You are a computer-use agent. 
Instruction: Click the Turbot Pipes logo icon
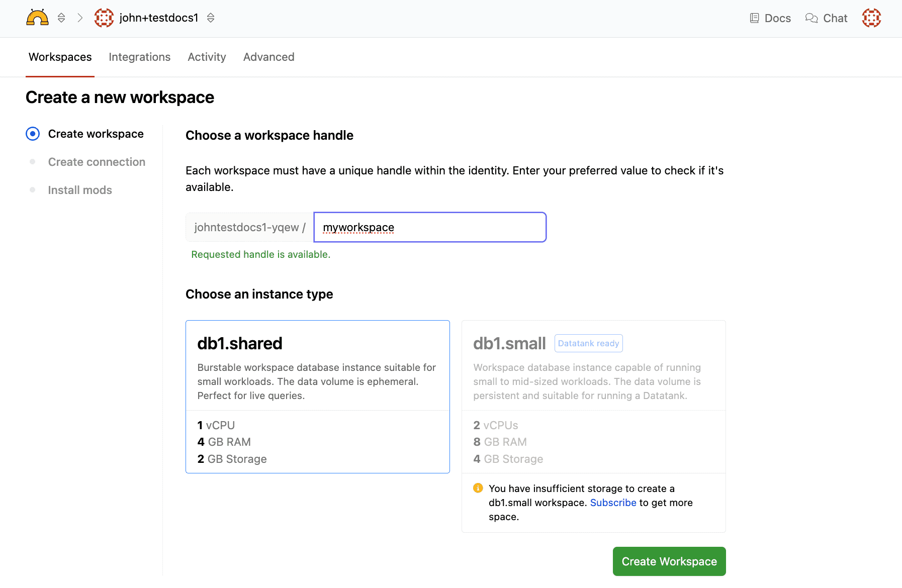click(37, 18)
